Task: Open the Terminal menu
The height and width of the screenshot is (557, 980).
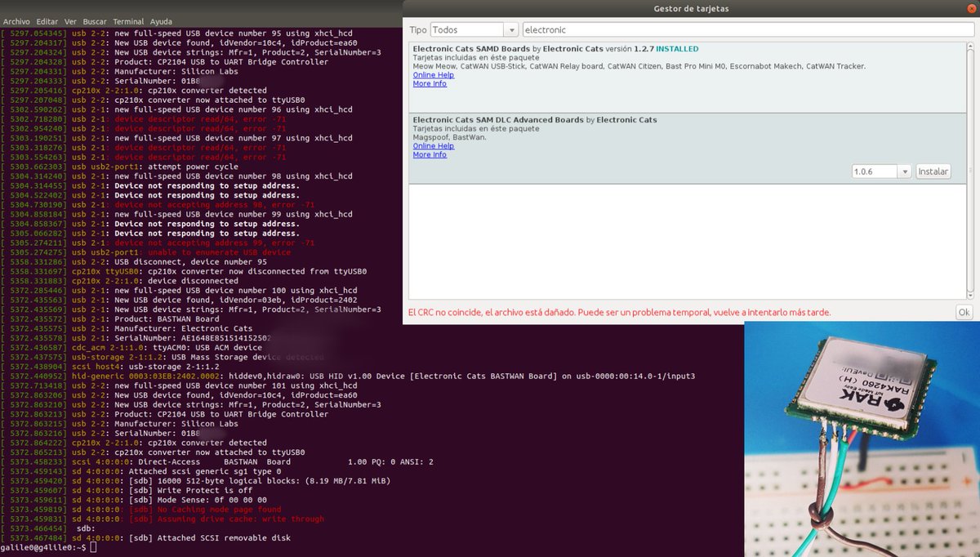Action: click(x=128, y=21)
